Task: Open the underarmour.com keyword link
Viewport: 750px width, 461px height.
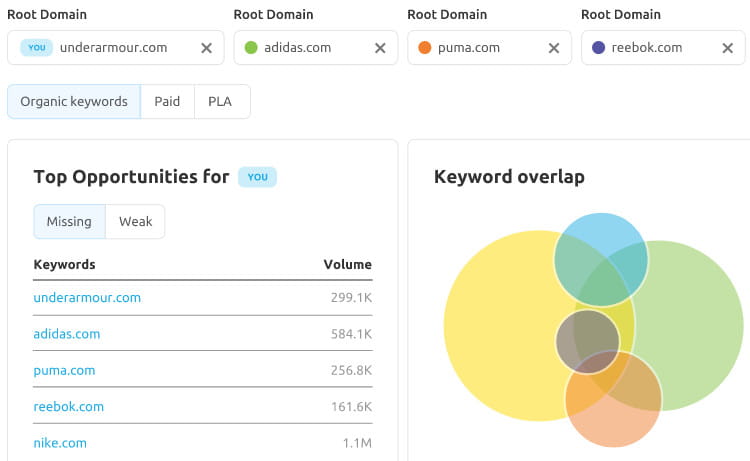Action: click(x=87, y=297)
